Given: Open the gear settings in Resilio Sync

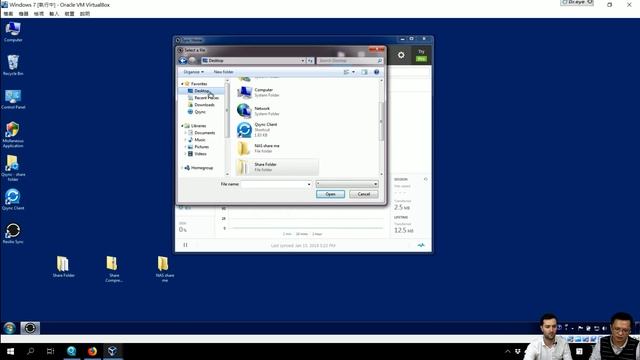Looking at the screenshot, I should click(401, 55).
